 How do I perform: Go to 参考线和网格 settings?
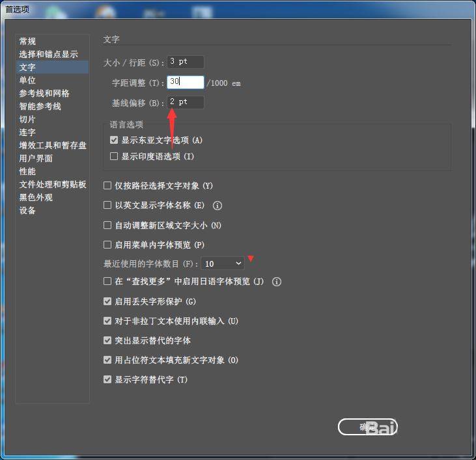44,94
